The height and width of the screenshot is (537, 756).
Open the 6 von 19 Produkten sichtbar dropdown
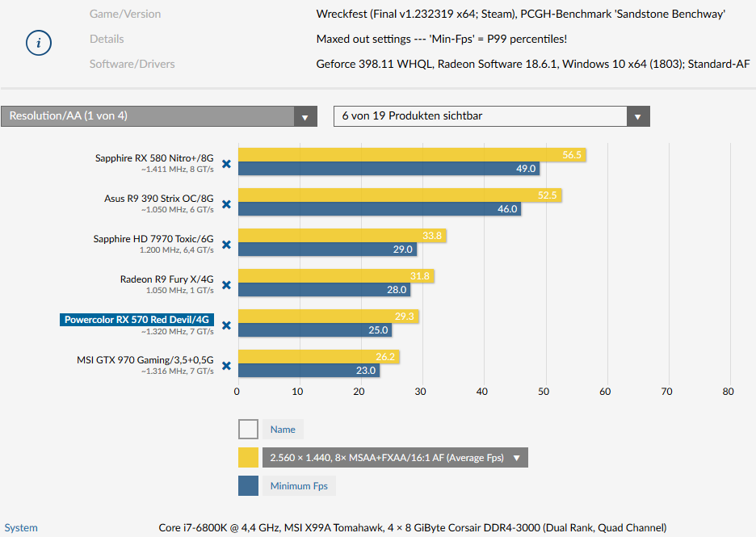click(492, 116)
